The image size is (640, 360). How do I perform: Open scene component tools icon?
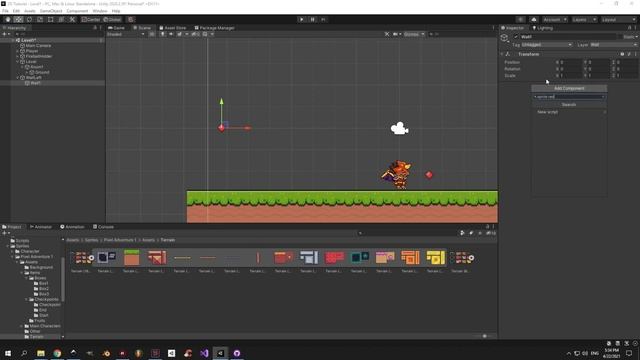387,34
